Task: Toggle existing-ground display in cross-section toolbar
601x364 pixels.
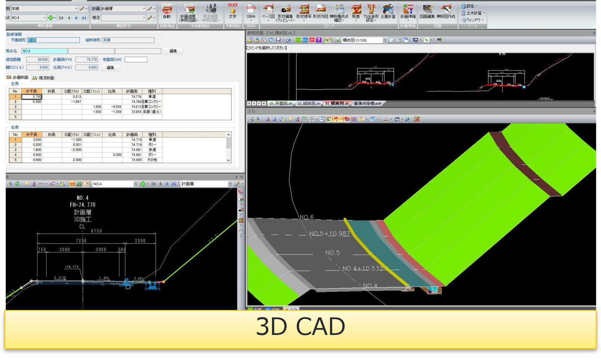Action: [x=79, y=184]
